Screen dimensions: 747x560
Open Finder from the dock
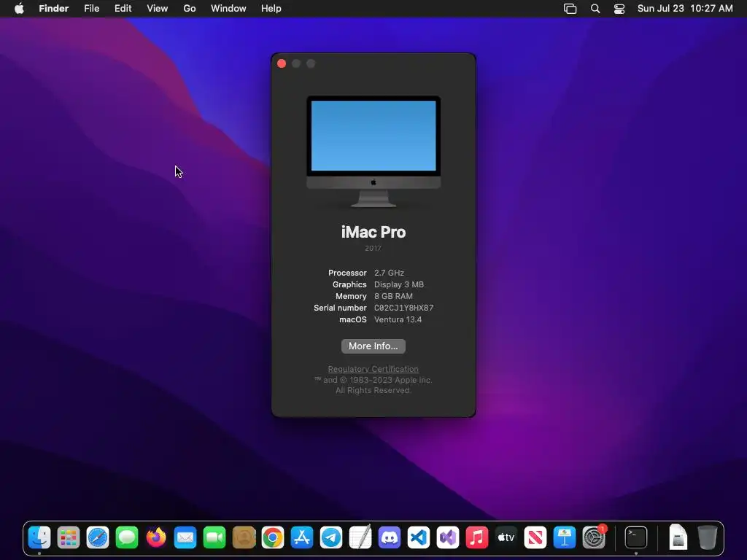39,537
